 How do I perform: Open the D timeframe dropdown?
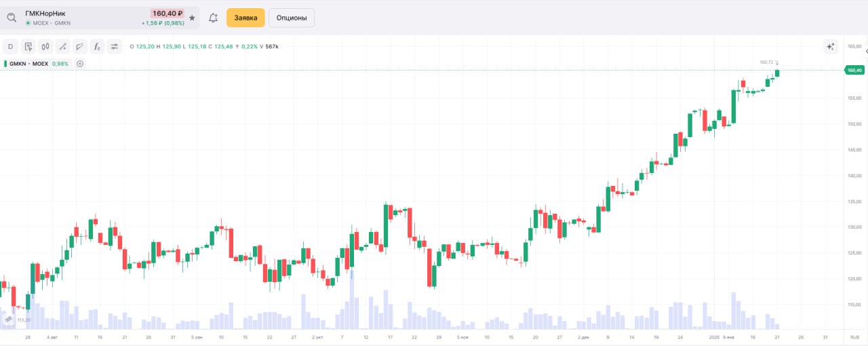[11, 46]
